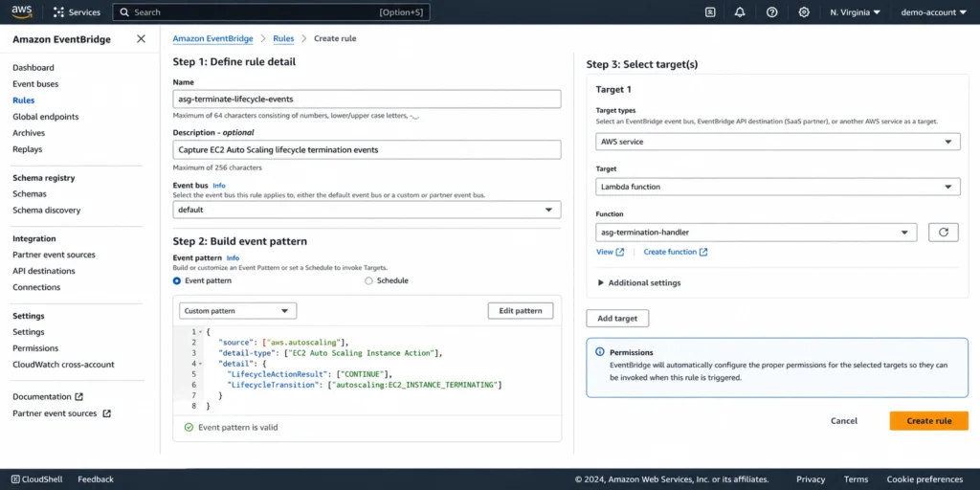Open the CloudShell icon in the top bar
The width and height of the screenshot is (980, 490).
(x=710, y=11)
